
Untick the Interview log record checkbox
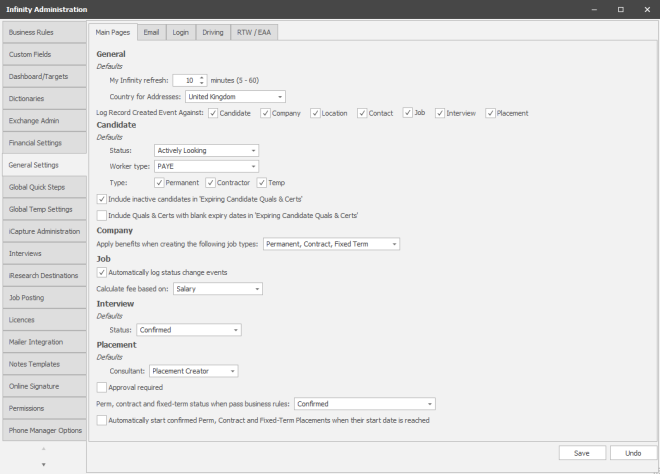click(440, 113)
